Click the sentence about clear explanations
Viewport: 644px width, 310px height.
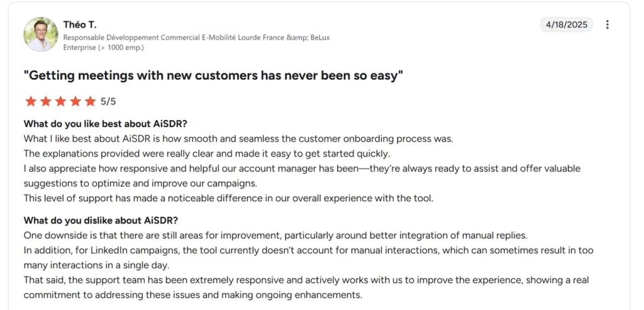(x=207, y=153)
